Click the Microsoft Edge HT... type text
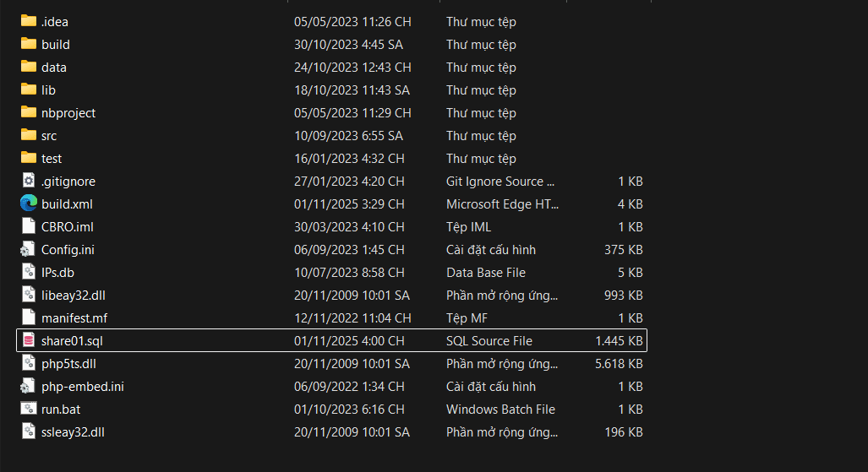868x472 pixels. pyautogui.click(x=503, y=203)
